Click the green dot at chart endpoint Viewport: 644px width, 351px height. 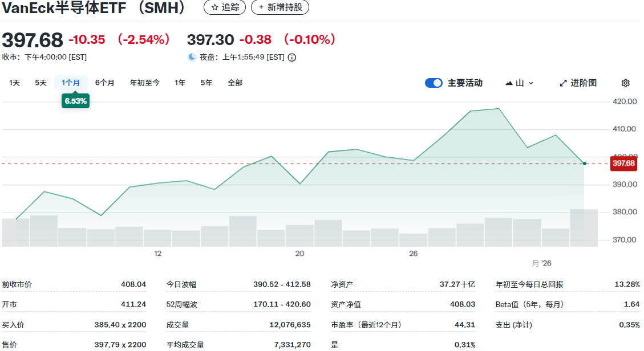(x=584, y=163)
